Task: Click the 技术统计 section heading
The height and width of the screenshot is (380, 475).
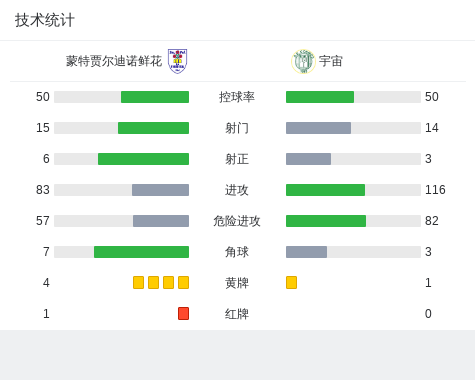Action: point(44,20)
